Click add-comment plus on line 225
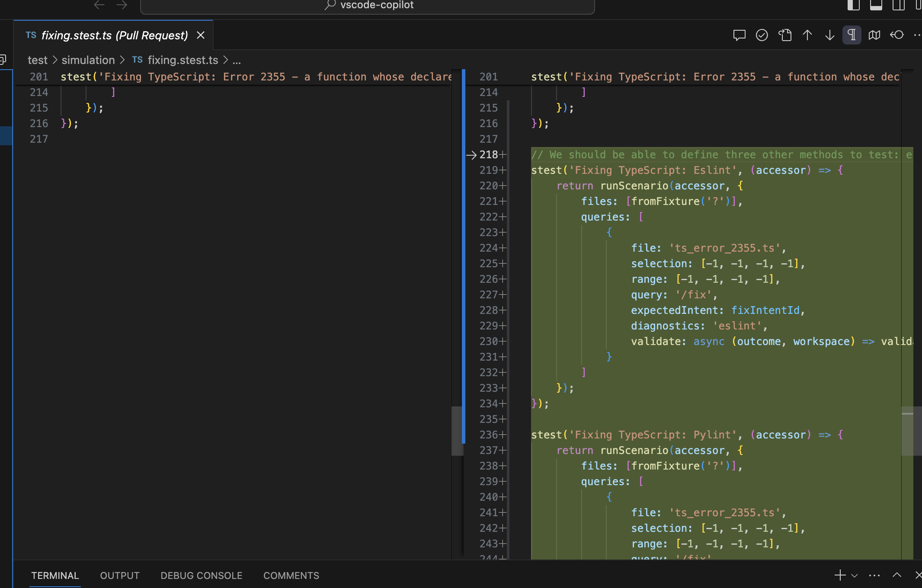Image resolution: width=922 pixels, height=588 pixels. (503, 264)
